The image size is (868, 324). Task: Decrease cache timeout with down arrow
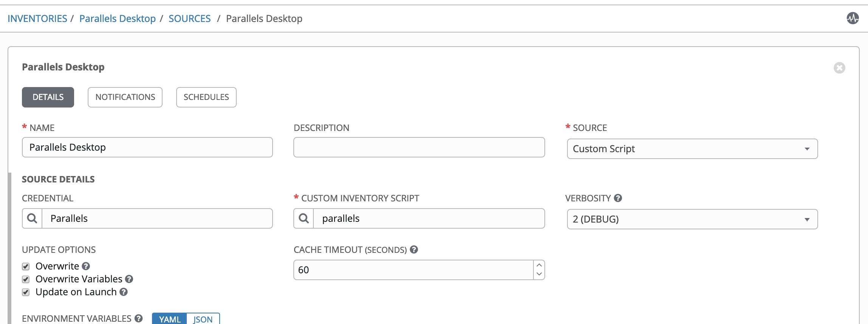pyautogui.click(x=539, y=274)
